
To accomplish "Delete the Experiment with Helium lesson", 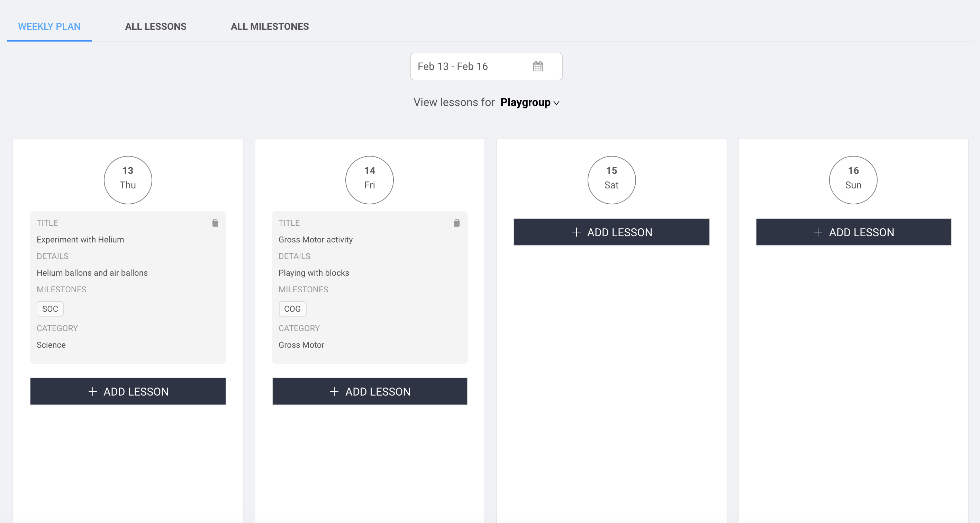I will 215,223.
